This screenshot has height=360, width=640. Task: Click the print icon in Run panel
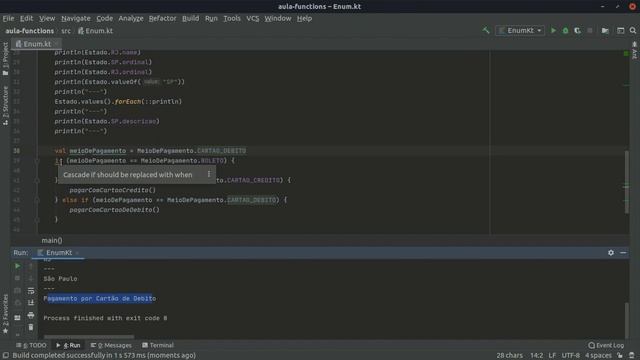pyautogui.click(x=31, y=315)
